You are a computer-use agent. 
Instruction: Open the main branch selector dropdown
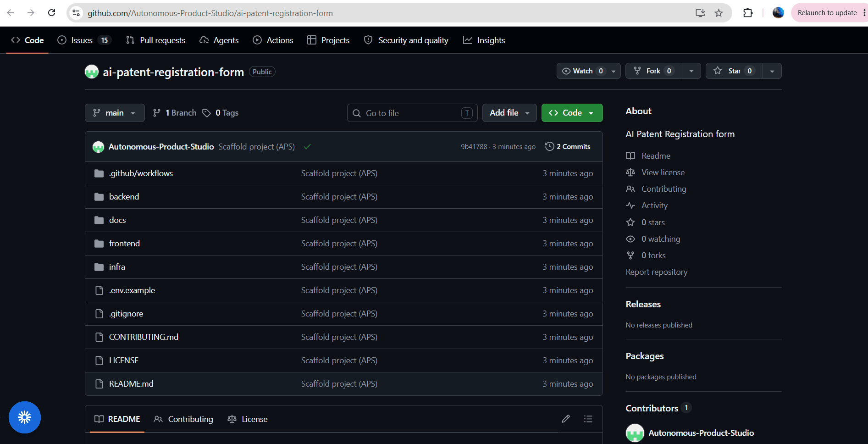point(115,113)
